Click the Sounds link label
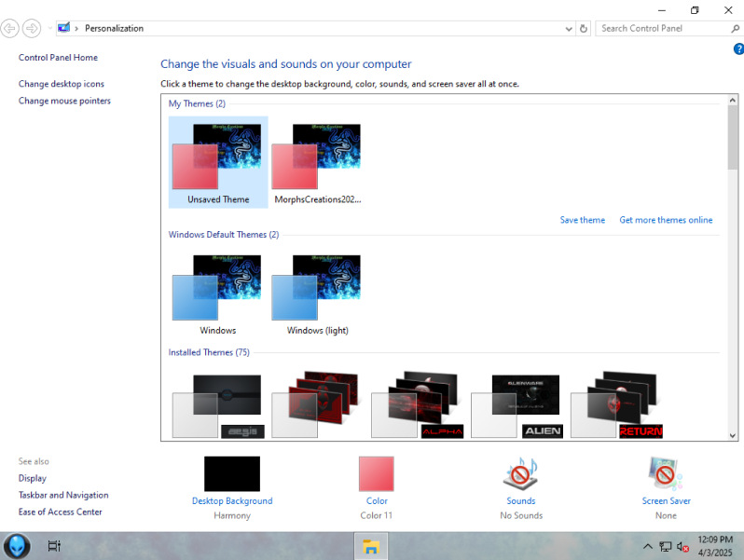The height and width of the screenshot is (560, 744). (521, 501)
